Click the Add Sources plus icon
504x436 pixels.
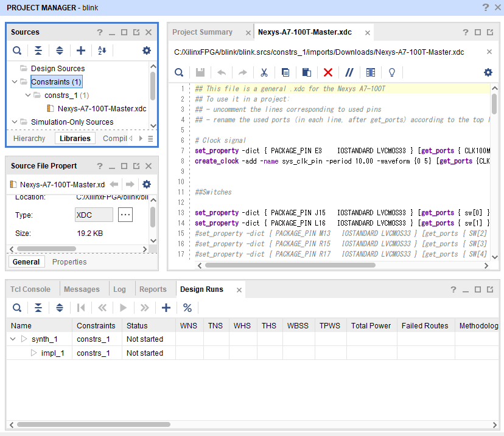81,50
